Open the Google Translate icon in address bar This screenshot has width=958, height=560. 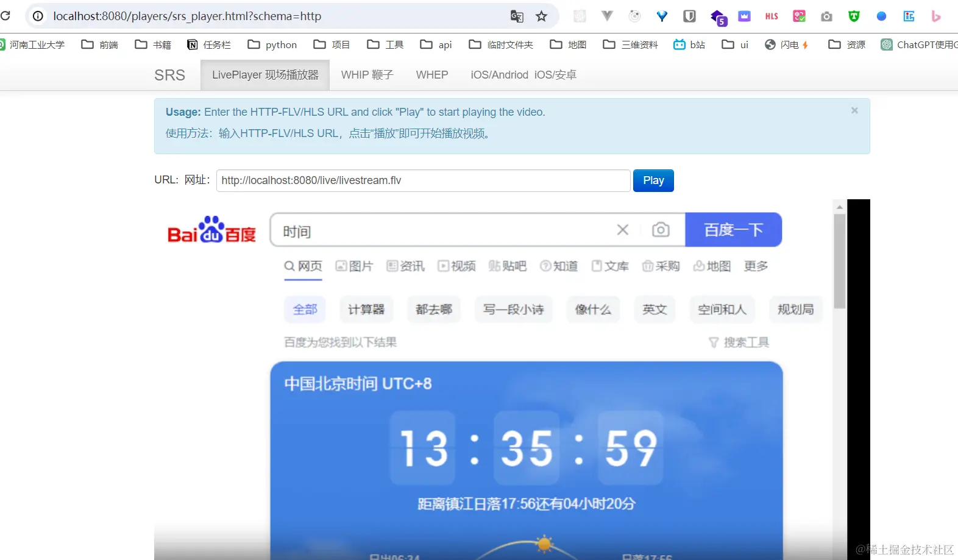(x=517, y=16)
